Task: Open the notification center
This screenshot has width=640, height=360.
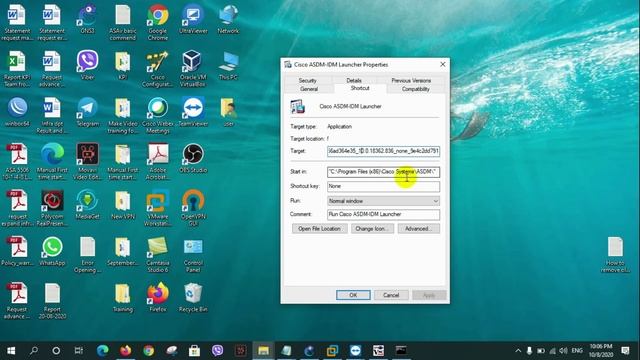Action: coord(625,350)
